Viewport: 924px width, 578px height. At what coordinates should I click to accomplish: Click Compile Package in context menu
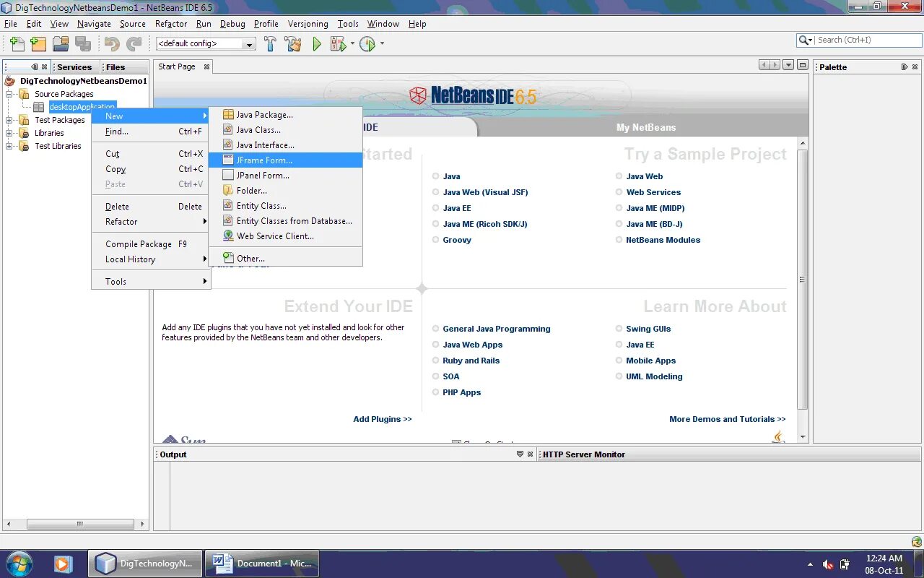coord(151,244)
